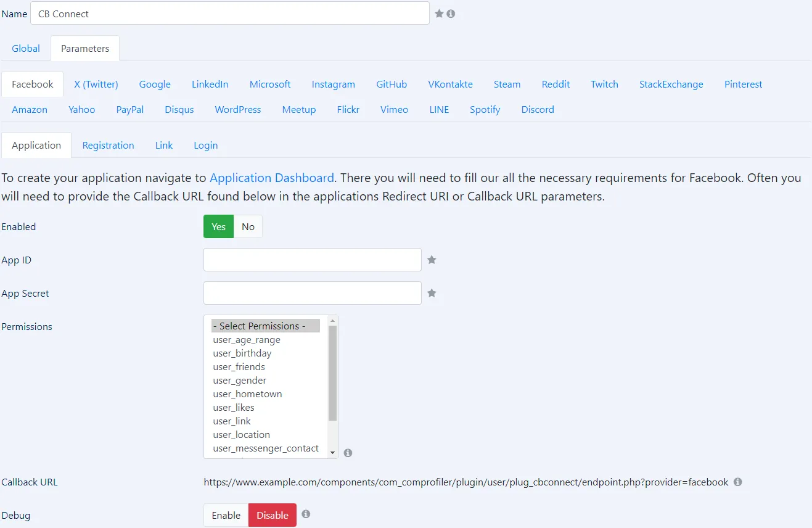This screenshot has width=812, height=528.
Task: Switch to LinkedIn provider tab
Action: [x=210, y=84]
